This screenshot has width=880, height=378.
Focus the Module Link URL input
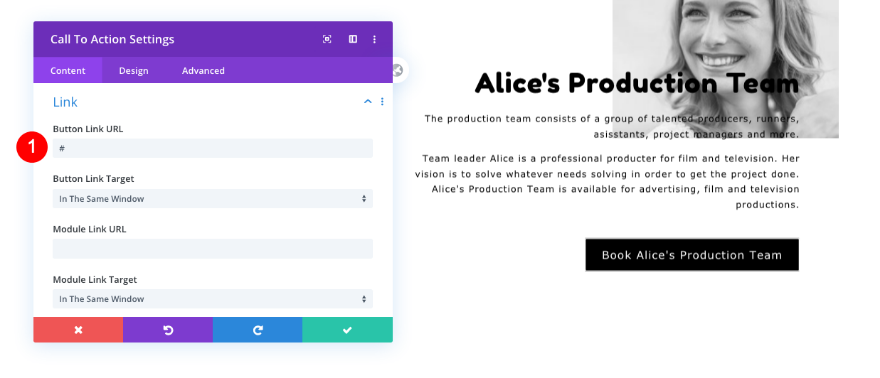pos(213,248)
